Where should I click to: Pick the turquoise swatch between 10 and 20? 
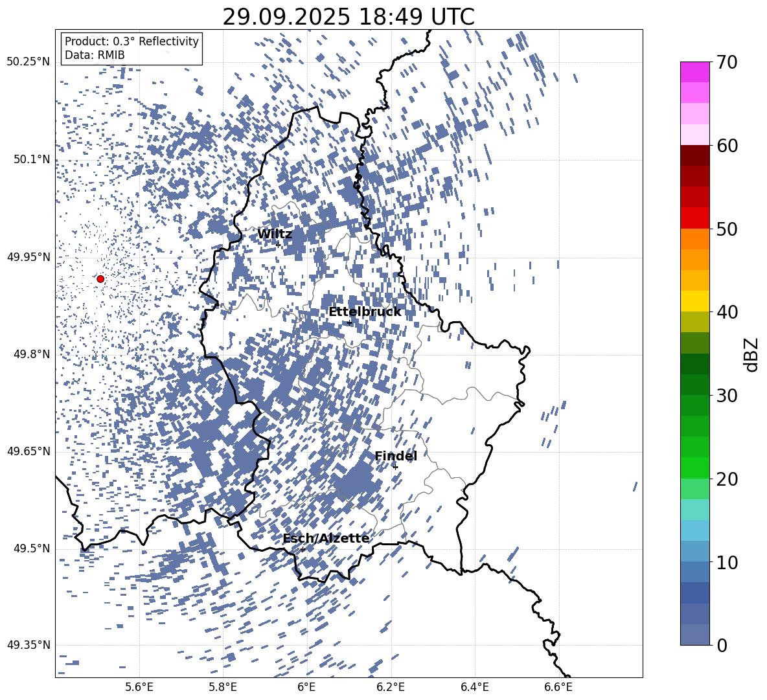click(x=695, y=510)
